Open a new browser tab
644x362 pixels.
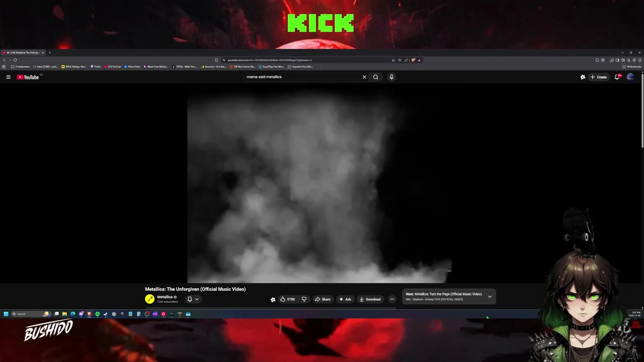point(49,53)
